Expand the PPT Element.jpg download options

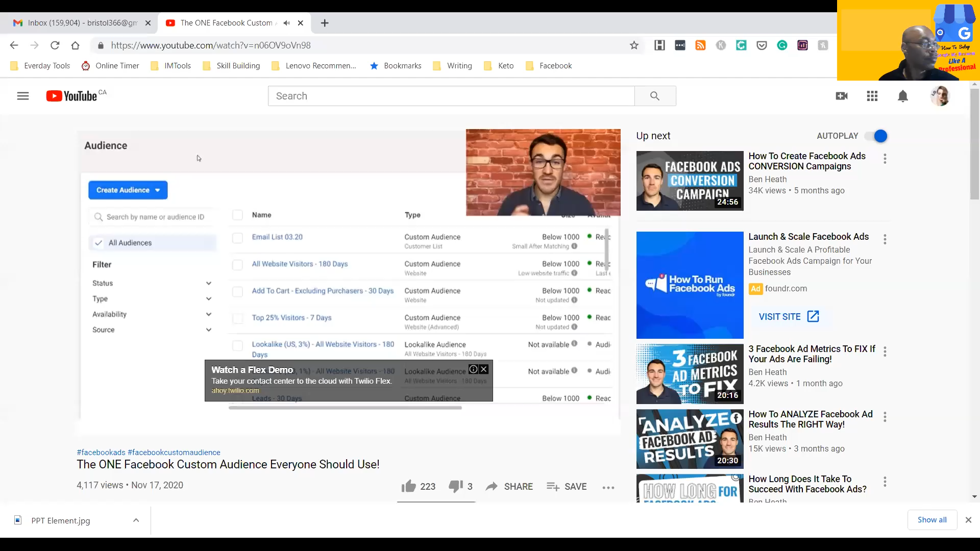click(136, 520)
